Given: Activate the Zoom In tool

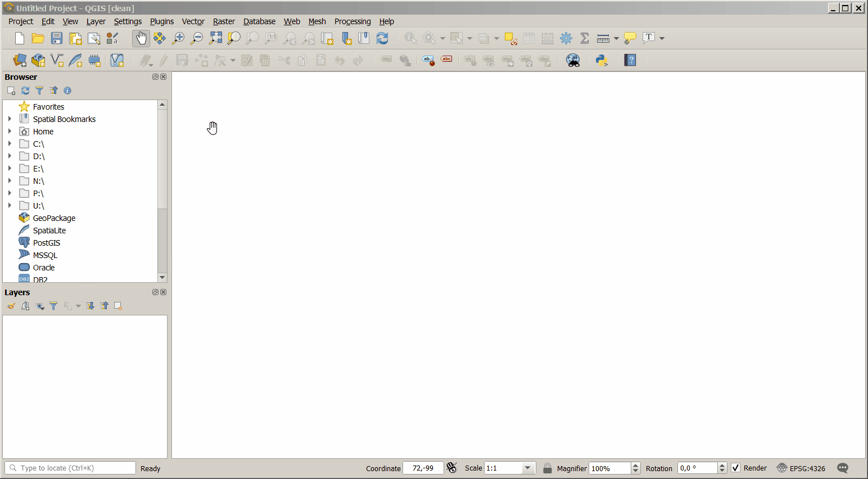Looking at the screenshot, I should 178,38.
